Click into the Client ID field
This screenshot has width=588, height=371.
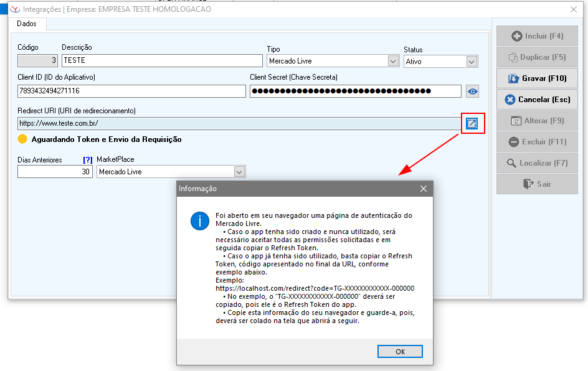pyautogui.click(x=131, y=91)
